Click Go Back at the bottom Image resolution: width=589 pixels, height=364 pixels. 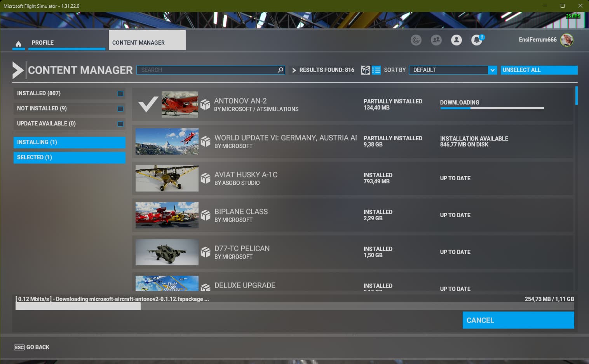click(32, 347)
